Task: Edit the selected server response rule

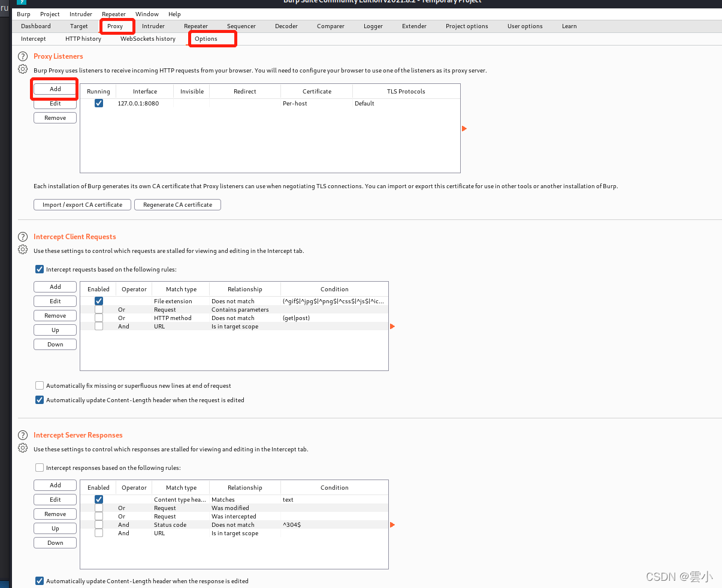Action: click(55, 499)
